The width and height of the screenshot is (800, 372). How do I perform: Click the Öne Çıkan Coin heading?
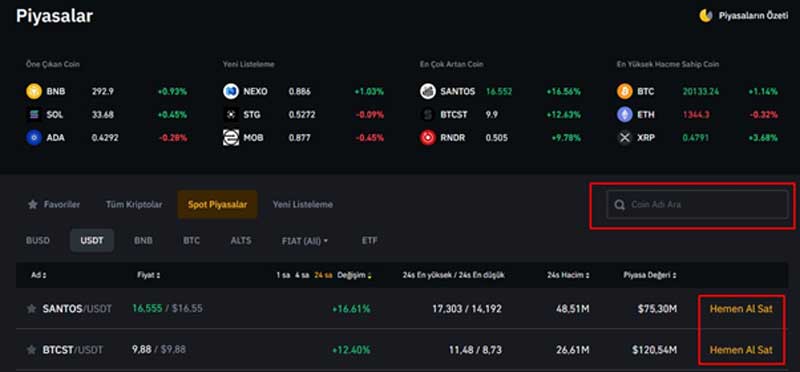click(x=53, y=64)
